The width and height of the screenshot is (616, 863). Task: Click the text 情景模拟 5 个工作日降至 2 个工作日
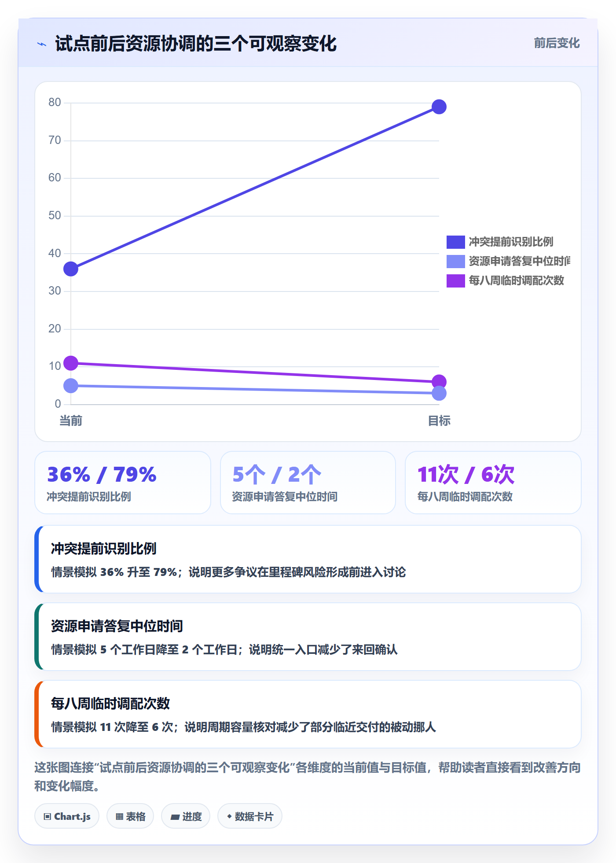tap(144, 649)
